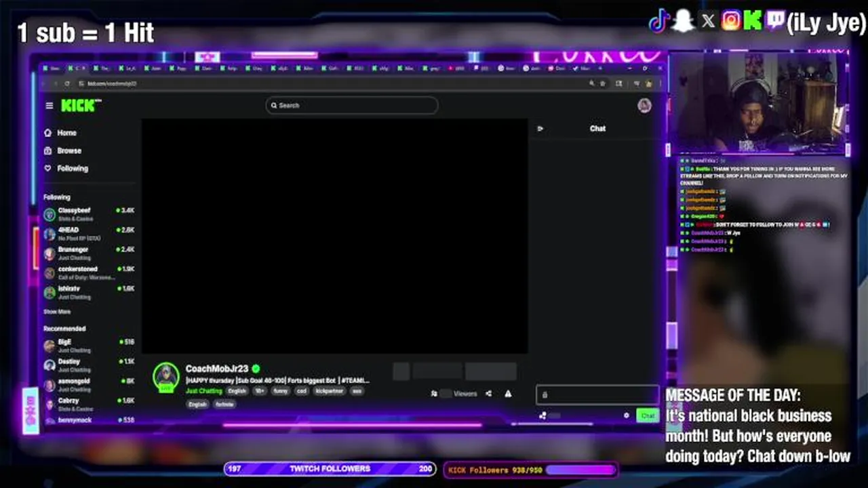868x488 pixels.
Task: Click the green KICK logo
Action: (81, 105)
